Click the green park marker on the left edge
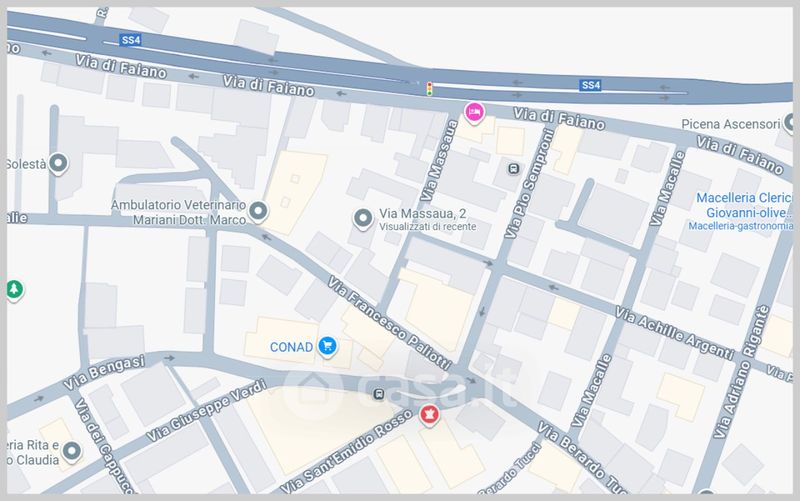Screen dimensions: 800x501 14,289
